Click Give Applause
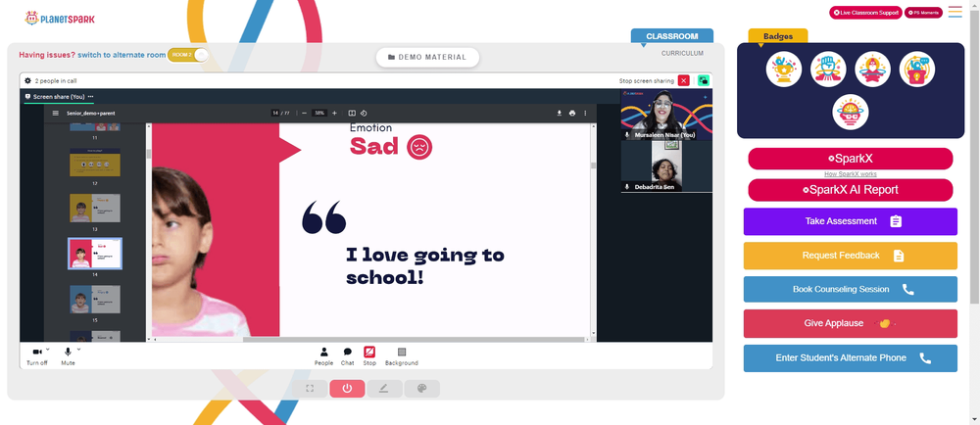 (850, 323)
